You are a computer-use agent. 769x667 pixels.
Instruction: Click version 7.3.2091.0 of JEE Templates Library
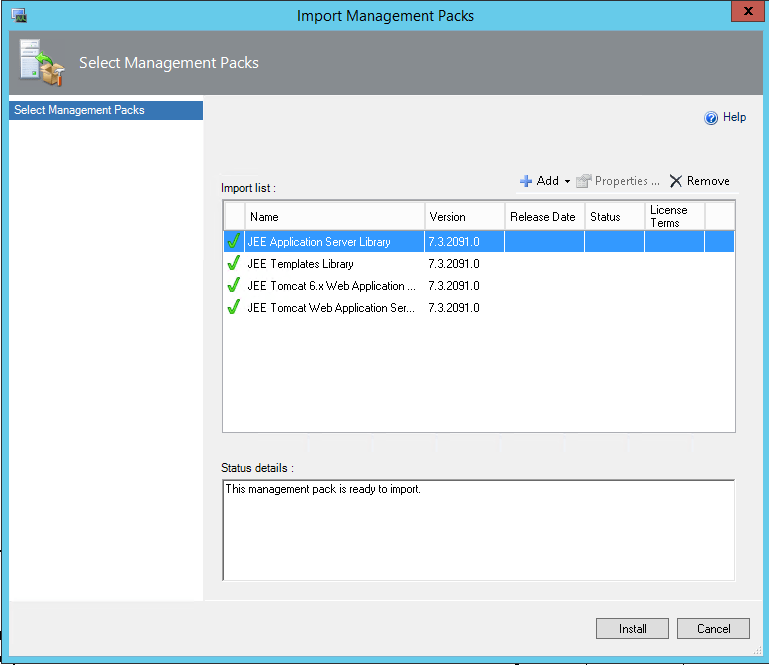[454, 264]
